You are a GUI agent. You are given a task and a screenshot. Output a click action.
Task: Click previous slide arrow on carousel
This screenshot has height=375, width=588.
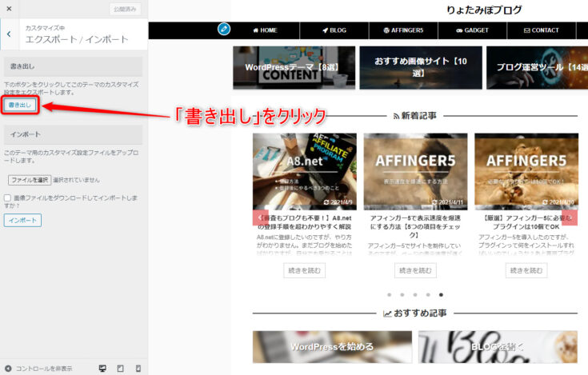[260, 217]
